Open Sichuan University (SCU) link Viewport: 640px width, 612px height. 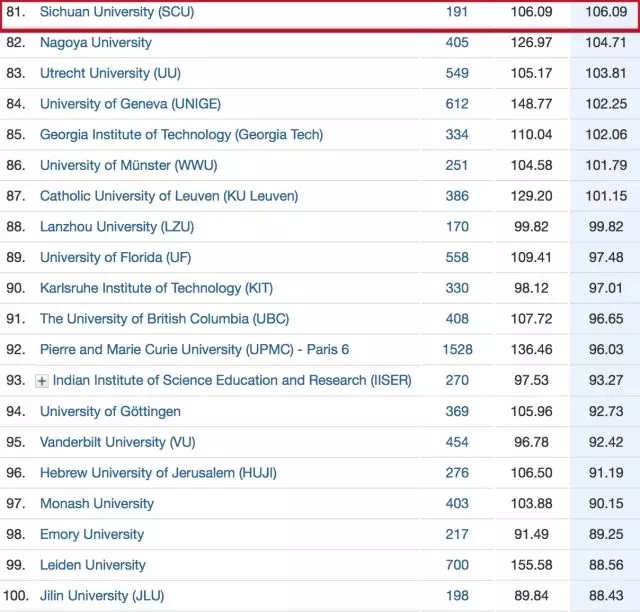tap(117, 12)
